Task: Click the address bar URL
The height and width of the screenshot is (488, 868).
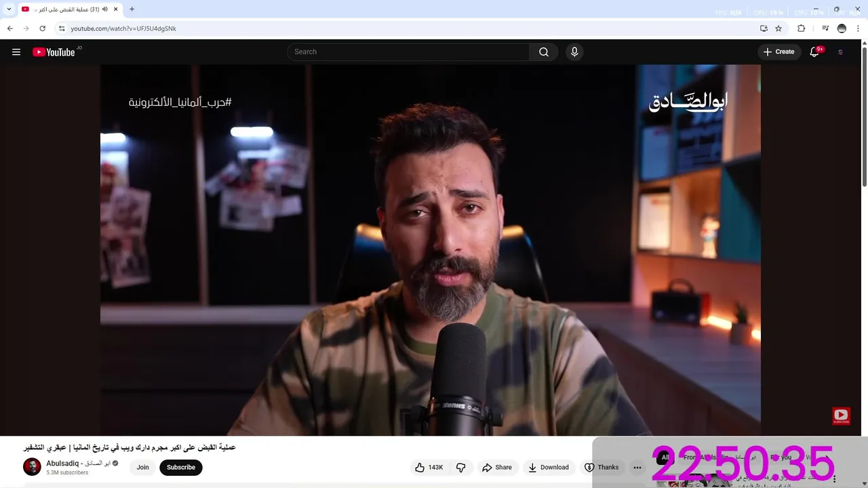Action: pos(123,28)
